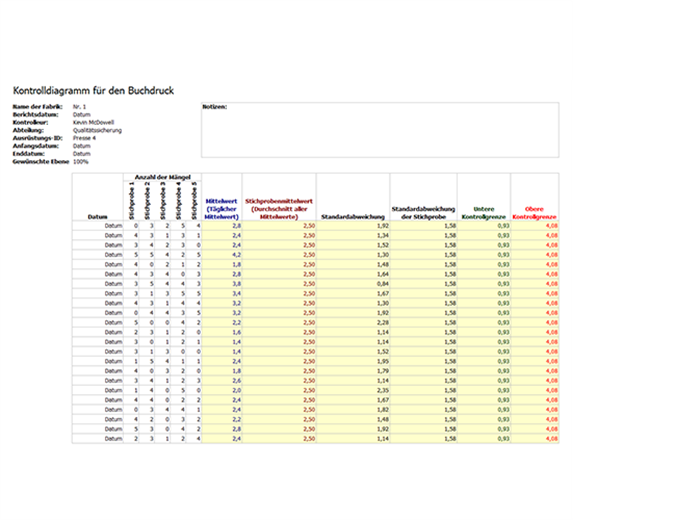Viewport: 675px width, 520px height.
Task: Select the factory name value 'Nr. 1'
Action: [79, 106]
